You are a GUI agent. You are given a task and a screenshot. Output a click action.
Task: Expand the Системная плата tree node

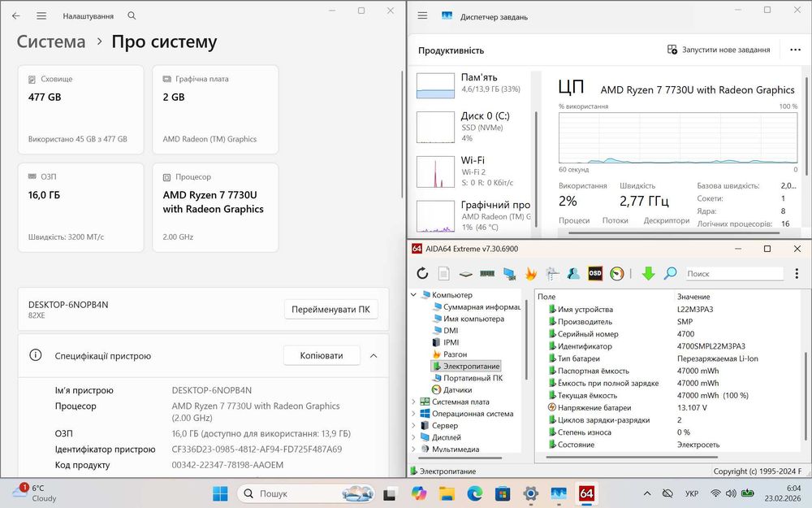pyautogui.click(x=414, y=402)
